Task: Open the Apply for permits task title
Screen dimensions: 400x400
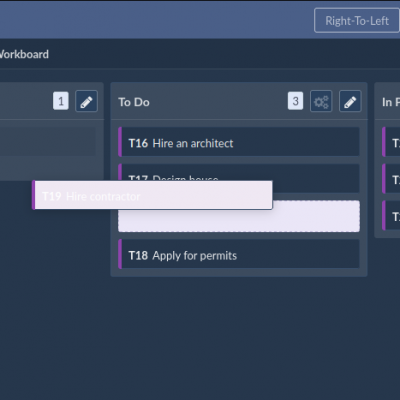Action: click(195, 256)
